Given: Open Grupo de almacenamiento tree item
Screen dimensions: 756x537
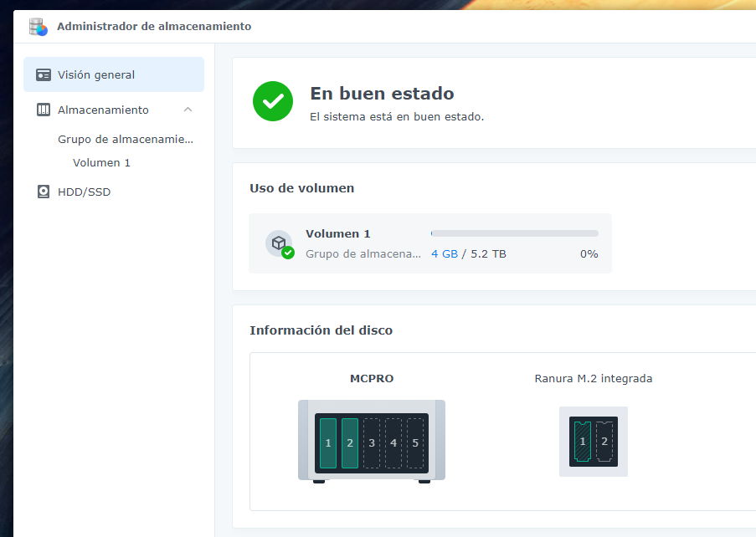Looking at the screenshot, I should point(125,140).
